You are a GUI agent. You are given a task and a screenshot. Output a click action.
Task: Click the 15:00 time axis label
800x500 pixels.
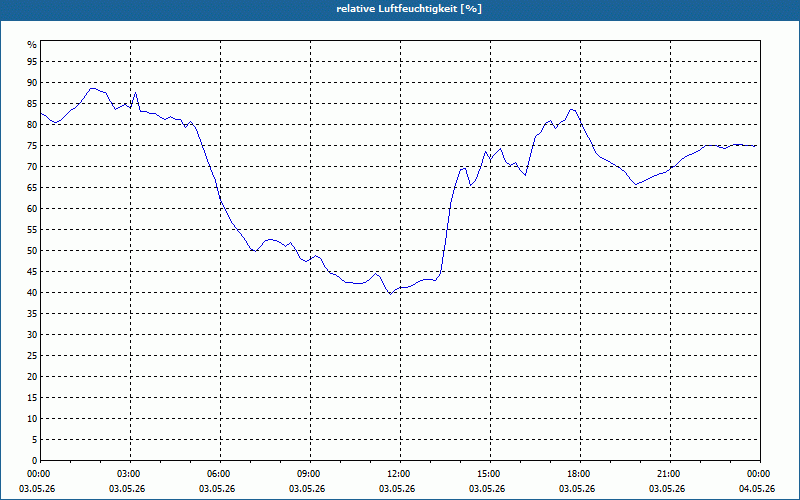[490, 474]
